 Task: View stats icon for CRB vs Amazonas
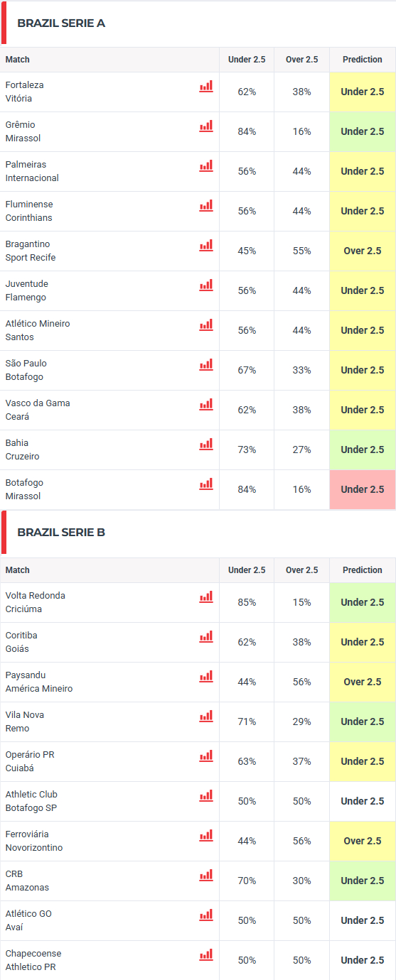206,875
